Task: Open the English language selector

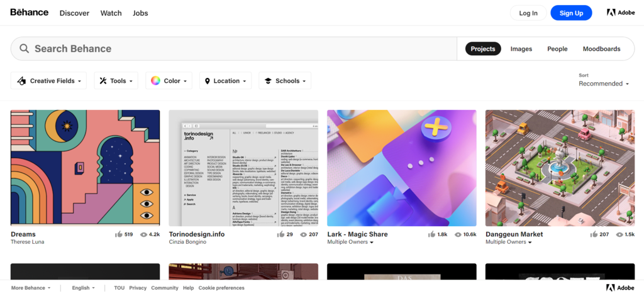Action: click(84, 288)
